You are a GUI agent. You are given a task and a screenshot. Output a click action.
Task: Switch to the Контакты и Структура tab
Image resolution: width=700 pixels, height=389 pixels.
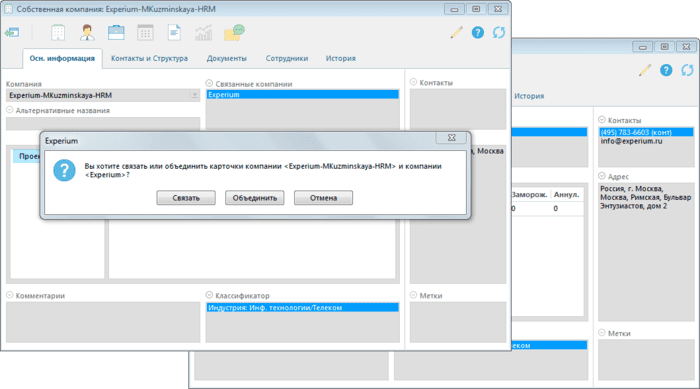point(149,59)
